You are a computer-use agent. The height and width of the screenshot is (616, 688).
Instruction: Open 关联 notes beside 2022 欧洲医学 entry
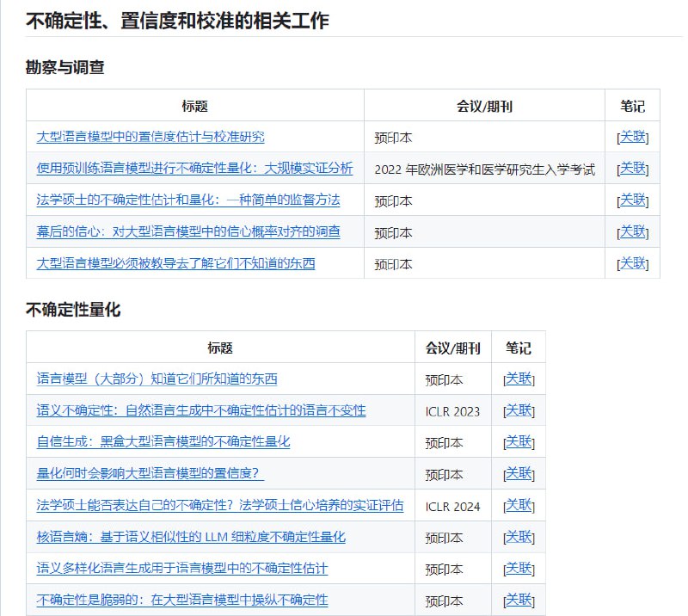[x=632, y=169]
